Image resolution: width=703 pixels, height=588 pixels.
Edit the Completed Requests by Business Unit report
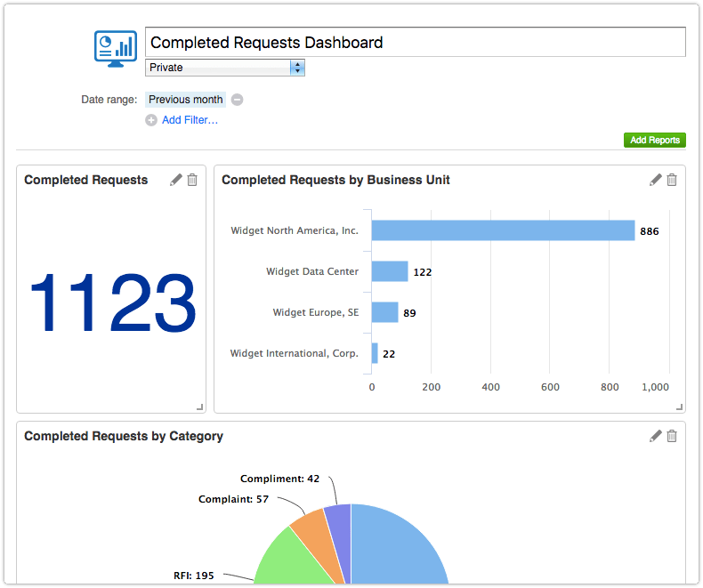(x=656, y=180)
